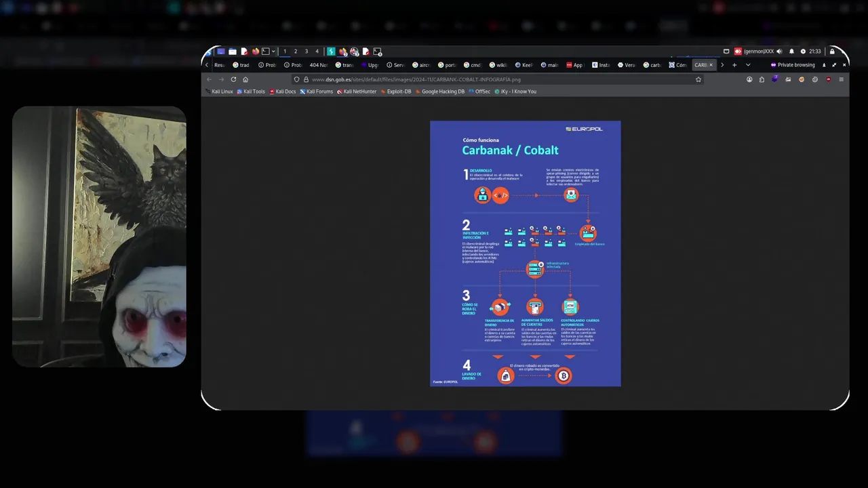The height and width of the screenshot is (488, 868).
Task: Bookmark this page with the star
Action: pyautogui.click(x=698, y=79)
